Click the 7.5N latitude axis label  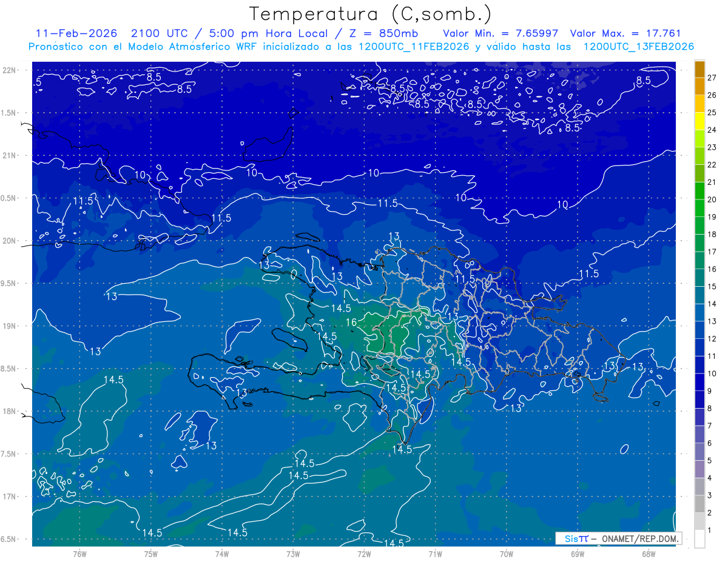click(x=10, y=454)
